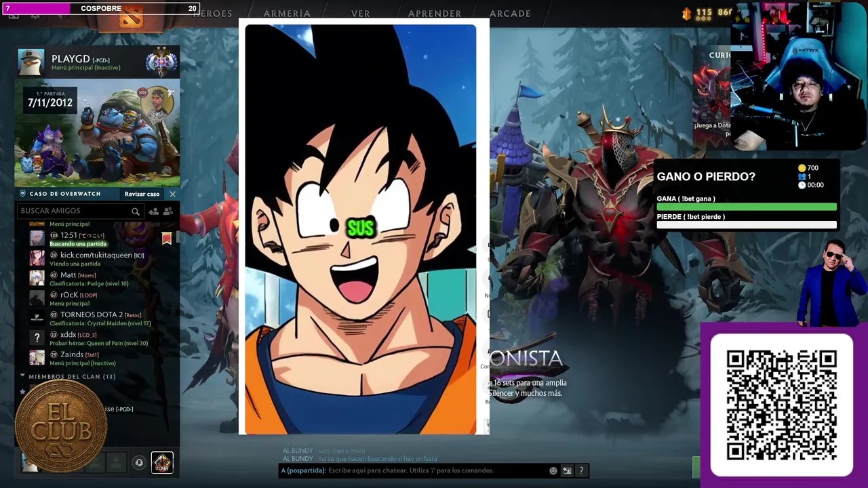This screenshot has width=868, height=488.
Task: Open the chat emoji picker
Action: point(553,470)
